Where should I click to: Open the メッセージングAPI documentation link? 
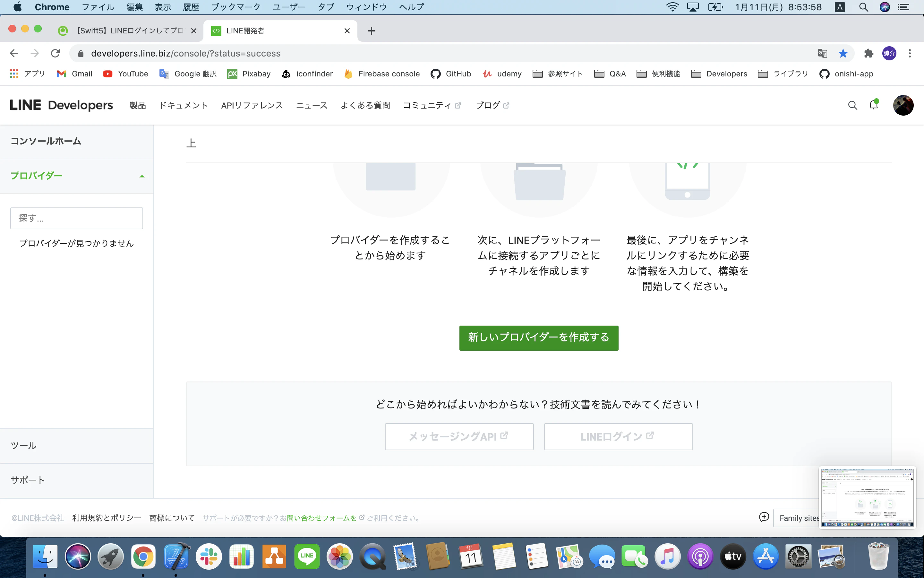click(x=459, y=436)
